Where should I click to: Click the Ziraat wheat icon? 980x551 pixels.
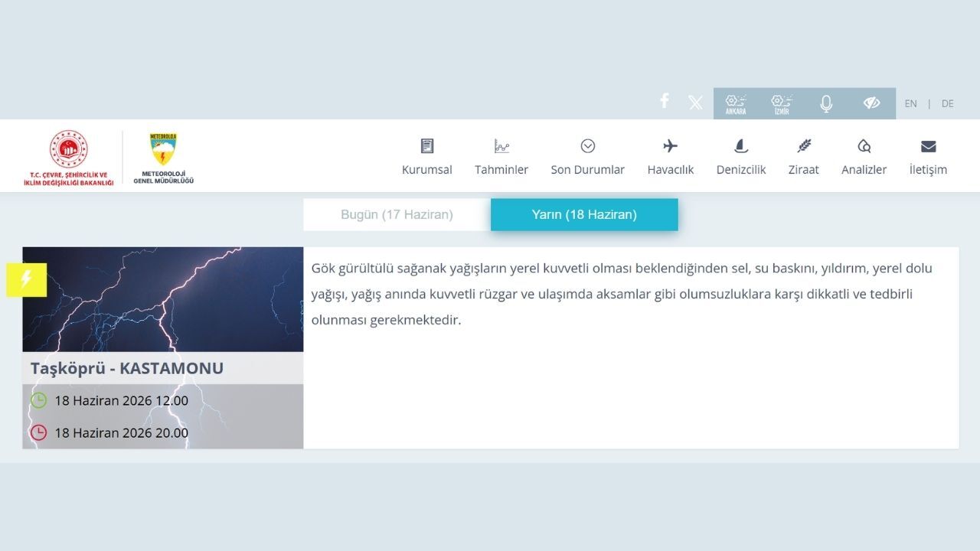(804, 146)
